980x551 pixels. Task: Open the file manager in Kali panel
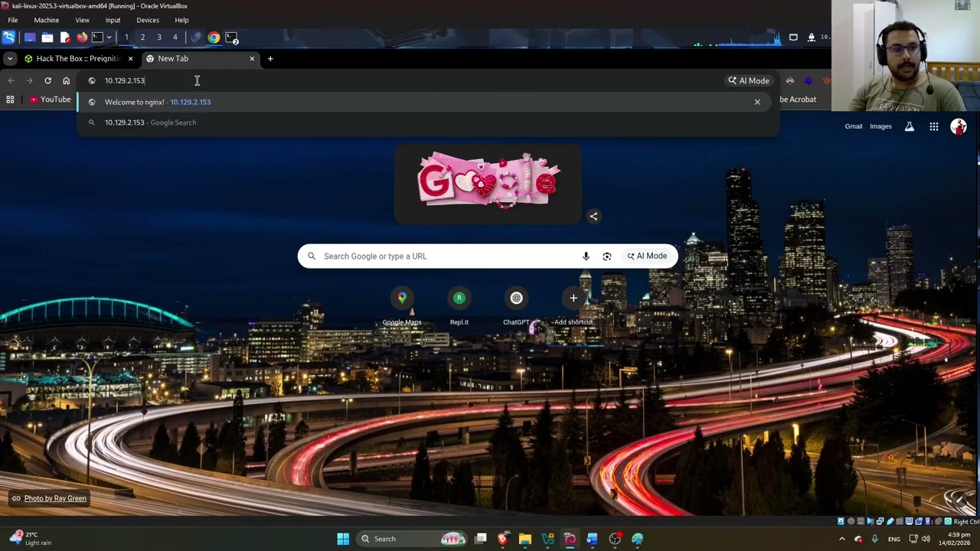[x=47, y=37]
